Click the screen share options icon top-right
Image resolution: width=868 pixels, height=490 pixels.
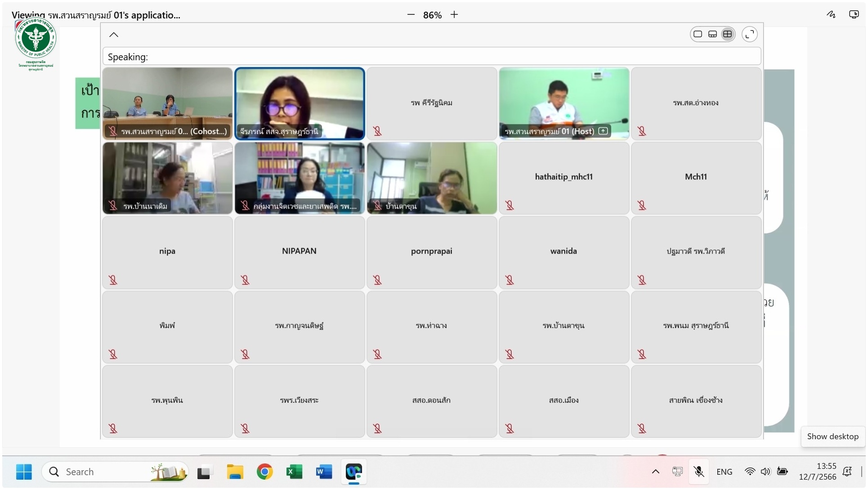854,14
